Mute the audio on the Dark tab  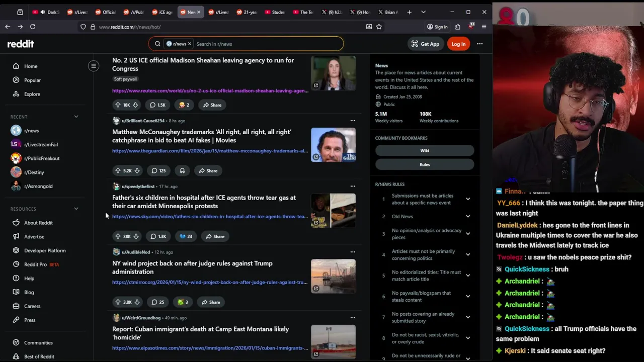[43, 12]
